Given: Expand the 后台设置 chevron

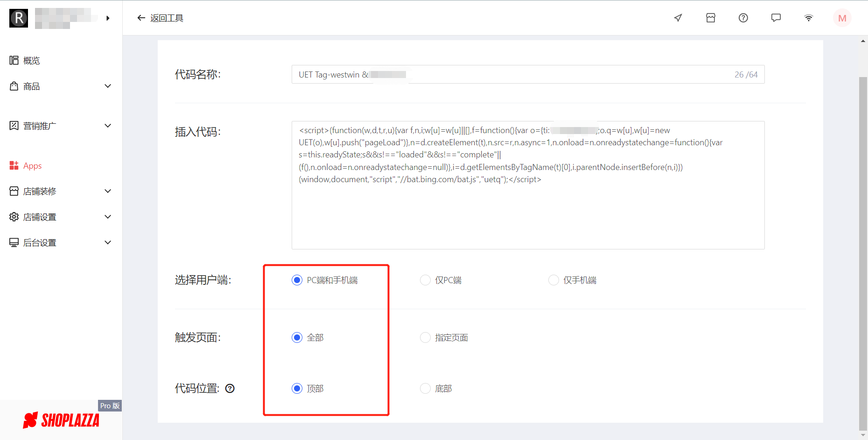Looking at the screenshot, I should pos(108,242).
